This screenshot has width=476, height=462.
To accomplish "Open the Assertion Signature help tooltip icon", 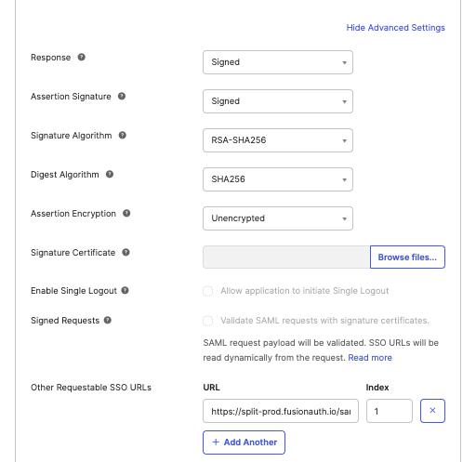I will (122, 96).
